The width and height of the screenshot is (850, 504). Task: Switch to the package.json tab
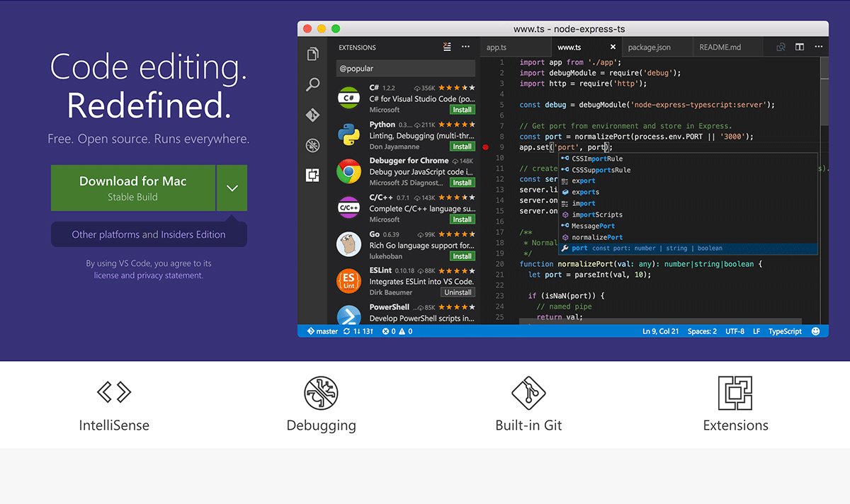(x=649, y=47)
